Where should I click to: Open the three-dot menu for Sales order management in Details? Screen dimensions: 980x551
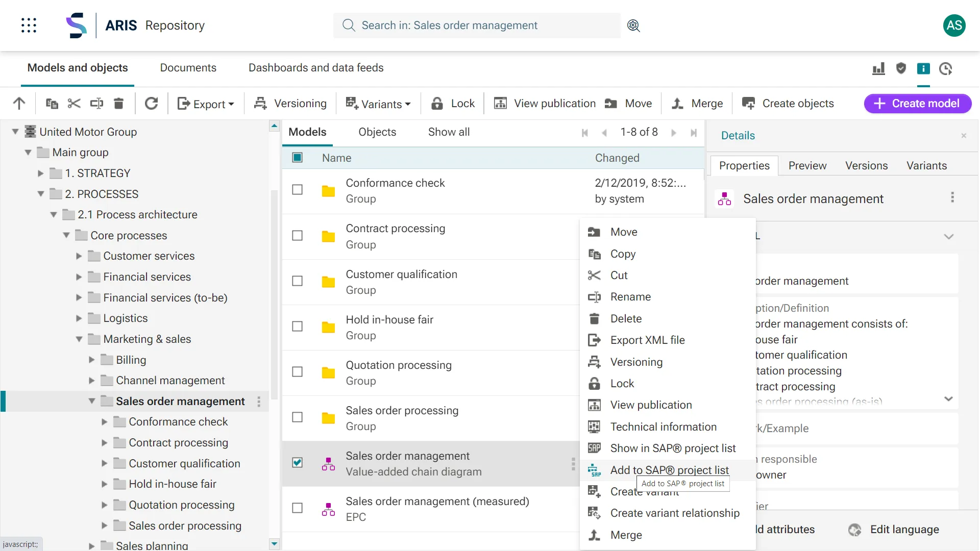coord(952,198)
